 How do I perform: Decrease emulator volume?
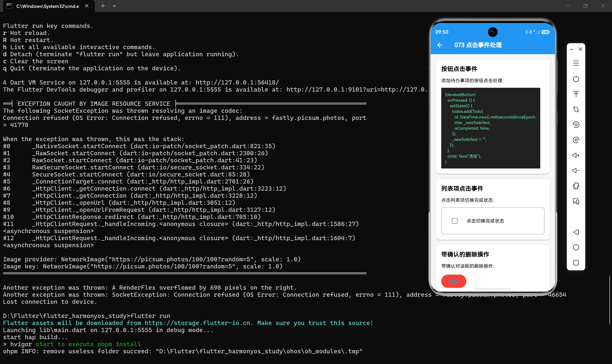click(x=576, y=171)
